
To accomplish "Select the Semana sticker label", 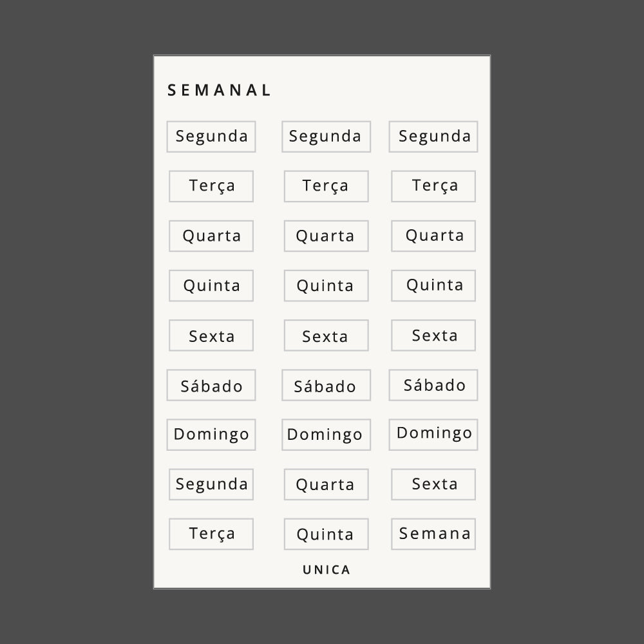I will 433,534.
